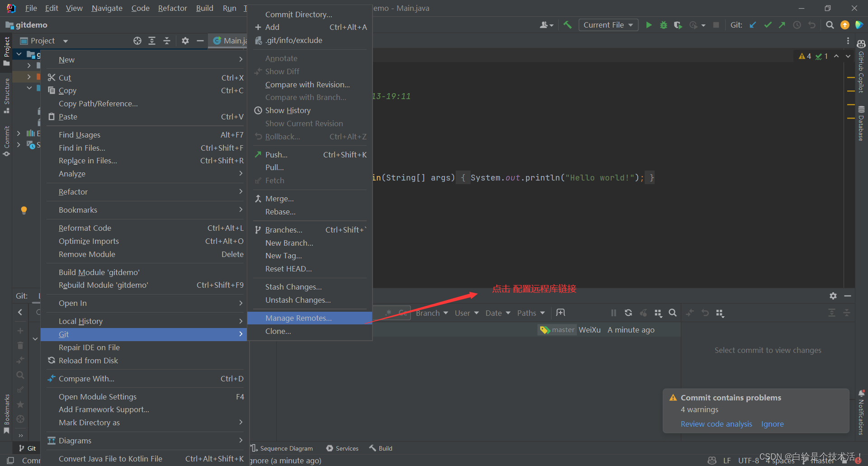Click the Select Opened File target icon
868x466 pixels.
(x=137, y=41)
